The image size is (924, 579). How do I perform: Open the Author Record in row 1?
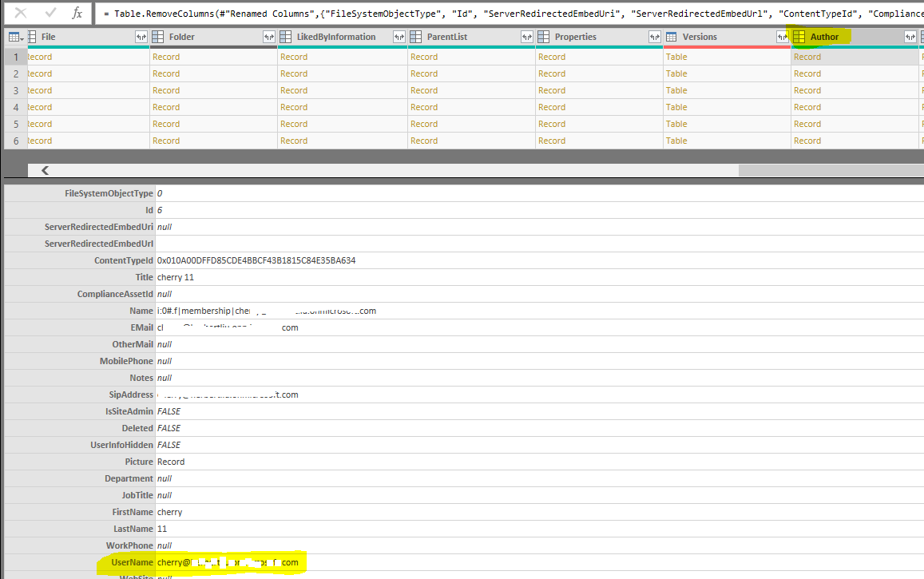click(x=807, y=58)
